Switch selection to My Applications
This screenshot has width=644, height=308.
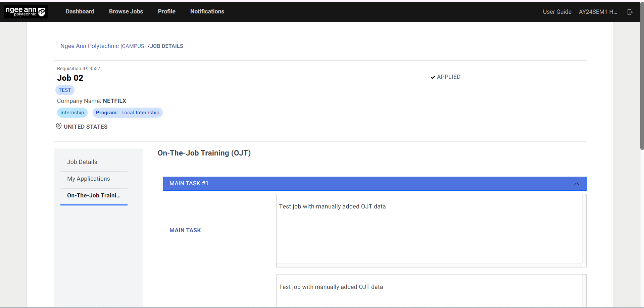(x=89, y=179)
